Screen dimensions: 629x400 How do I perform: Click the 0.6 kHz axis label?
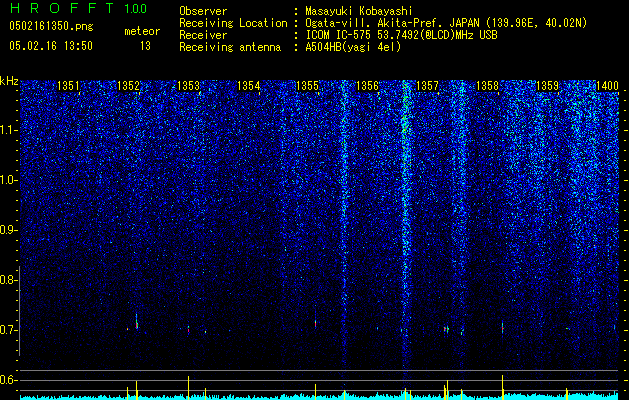tap(8, 380)
